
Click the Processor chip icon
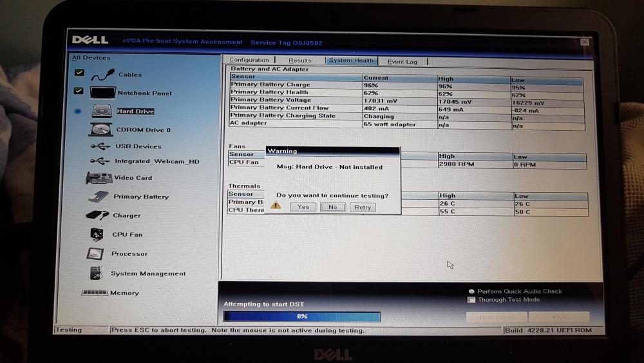[95, 253]
